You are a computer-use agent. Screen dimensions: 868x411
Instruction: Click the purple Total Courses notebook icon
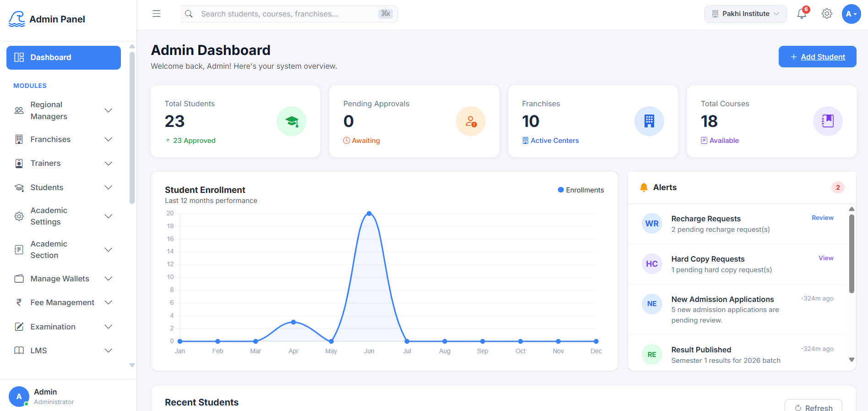828,121
